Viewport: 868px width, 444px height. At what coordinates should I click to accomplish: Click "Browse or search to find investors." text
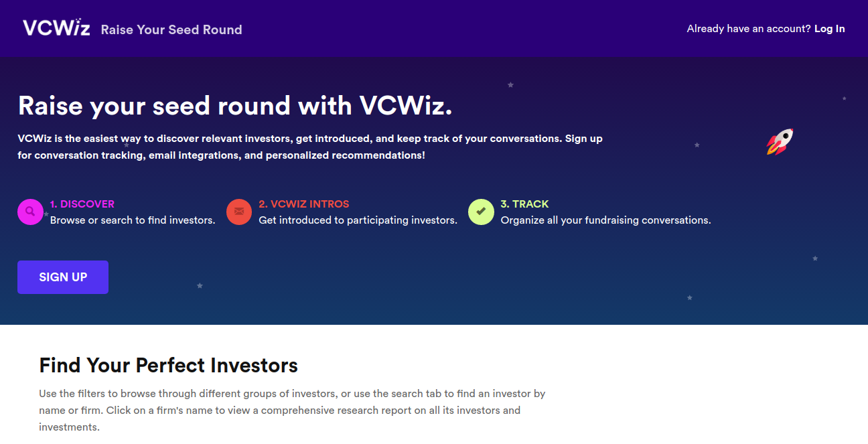coord(133,220)
